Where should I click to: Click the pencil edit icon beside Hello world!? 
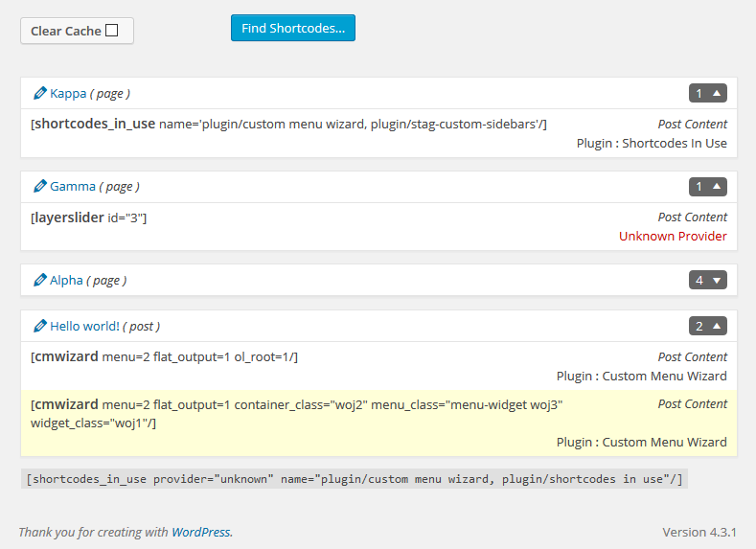pyautogui.click(x=40, y=326)
